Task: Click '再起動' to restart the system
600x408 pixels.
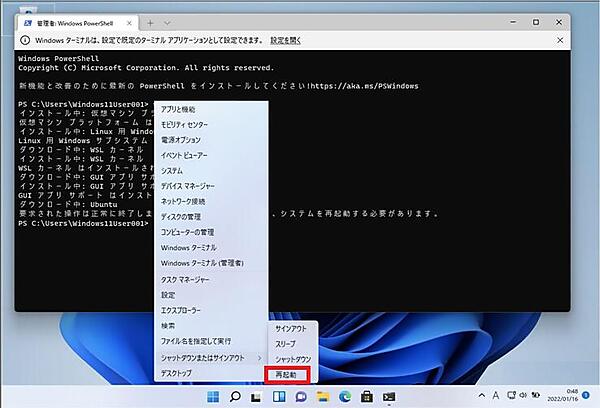Action: 287,375
